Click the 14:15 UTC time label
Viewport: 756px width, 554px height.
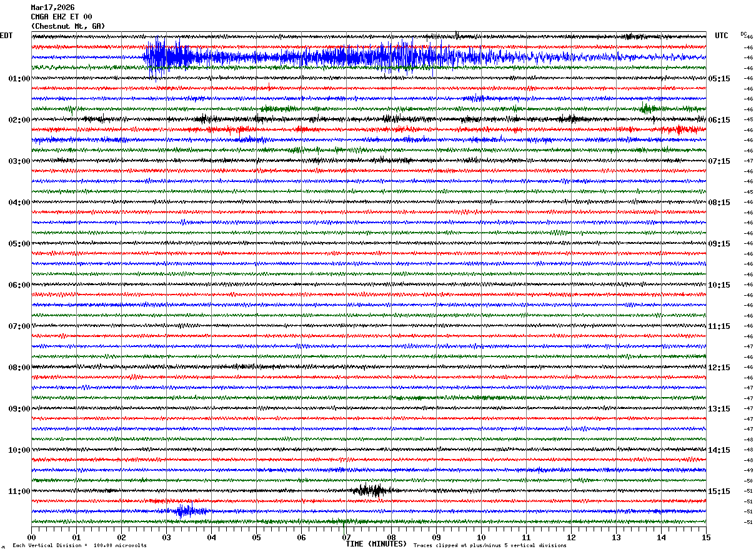[x=720, y=450]
